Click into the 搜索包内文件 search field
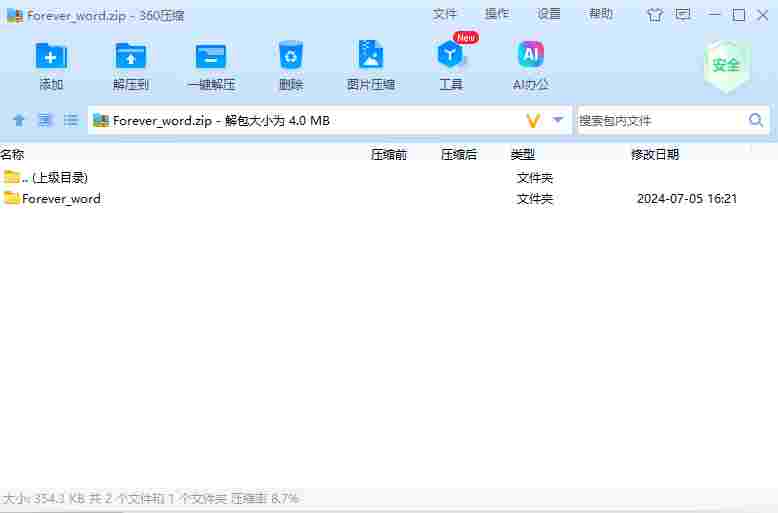 tap(660, 121)
